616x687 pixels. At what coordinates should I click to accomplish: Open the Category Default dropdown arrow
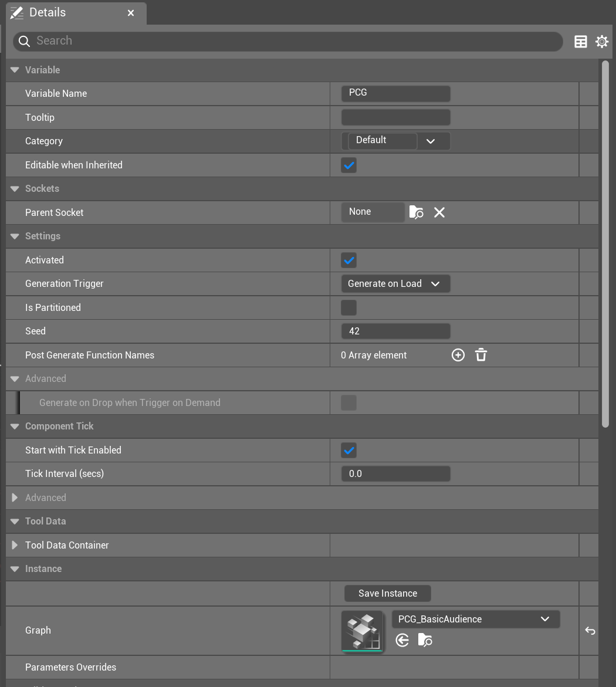[x=431, y=141]
